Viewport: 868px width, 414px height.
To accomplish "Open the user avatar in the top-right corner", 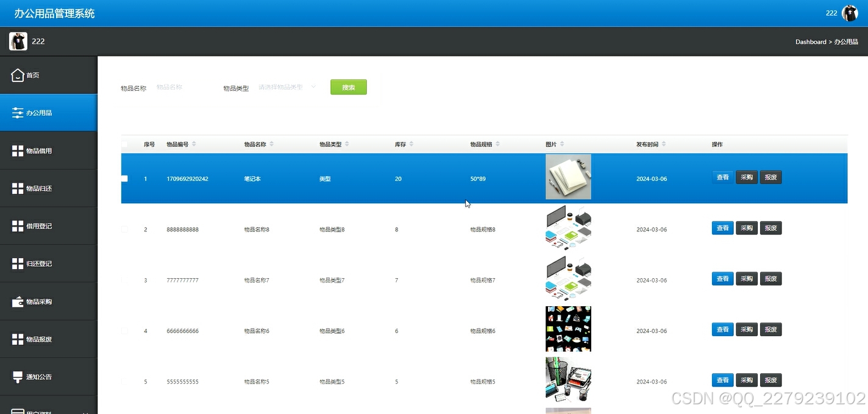I will click(x=850, y=12).
